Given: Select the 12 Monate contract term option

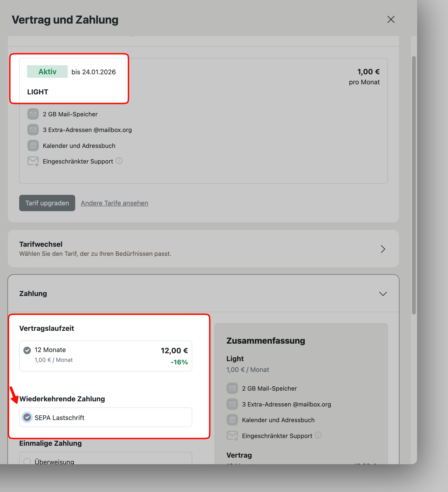Looking at the screenshot, I should [27, 350].
